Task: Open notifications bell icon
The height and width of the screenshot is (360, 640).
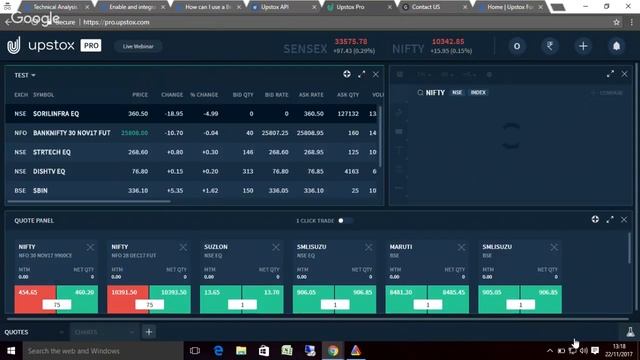Action: click(x=616, y=46)
